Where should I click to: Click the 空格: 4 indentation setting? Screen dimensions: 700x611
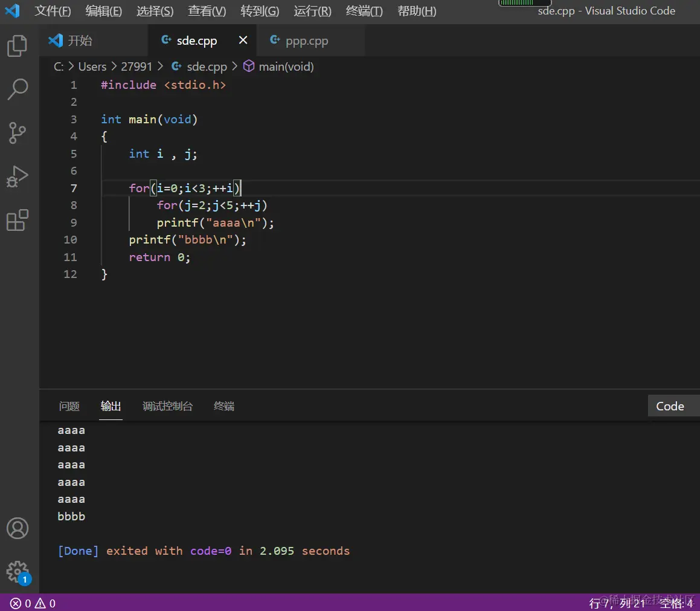[x=676, y=603]
